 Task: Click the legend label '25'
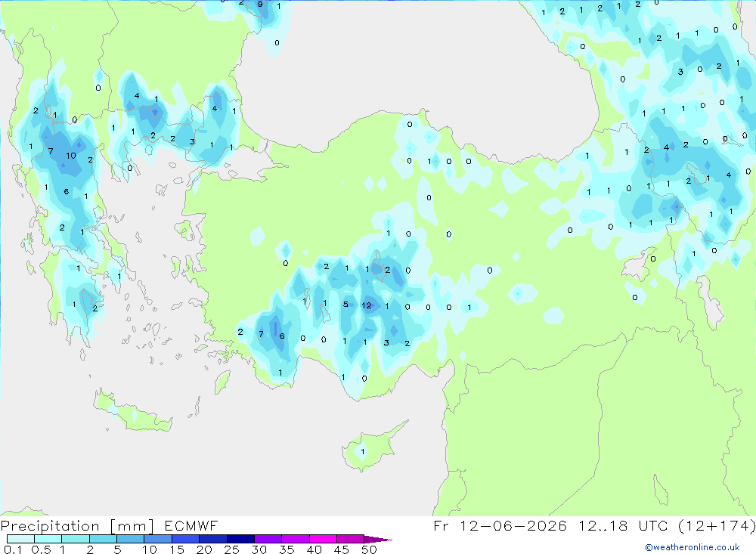pyautogui.click(x=232, y=549)
